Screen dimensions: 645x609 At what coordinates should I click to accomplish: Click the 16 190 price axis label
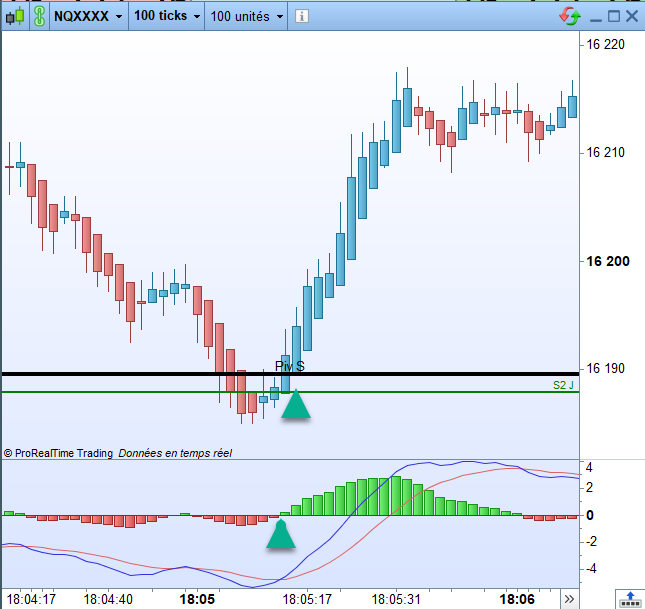(x=605, y=368)
